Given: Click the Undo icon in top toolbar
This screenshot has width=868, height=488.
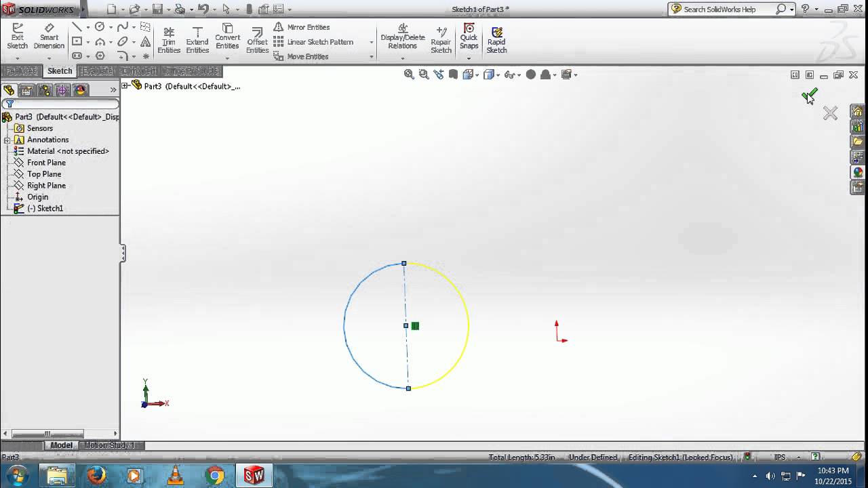Looking at the screenshot, I should tap(202, 9).
